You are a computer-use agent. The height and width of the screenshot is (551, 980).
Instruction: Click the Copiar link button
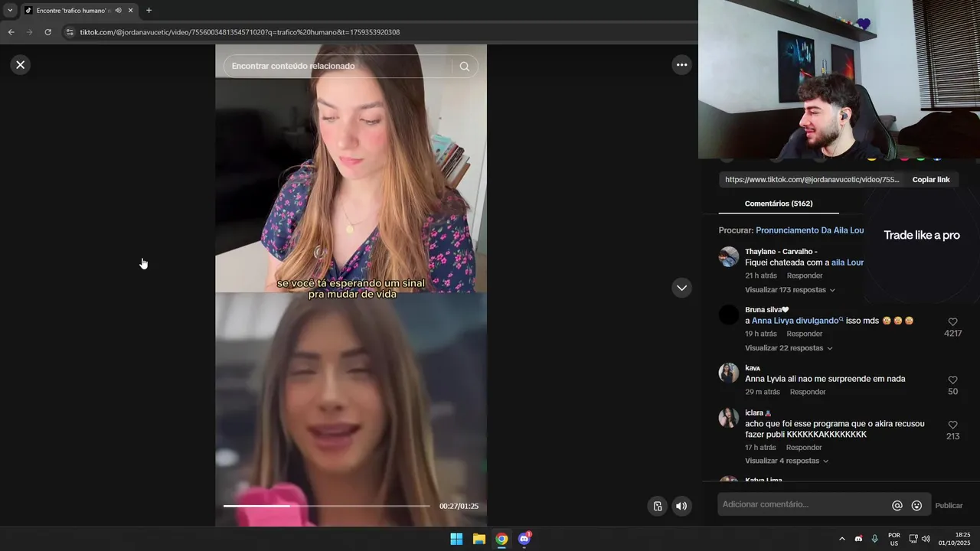point(931,180)
